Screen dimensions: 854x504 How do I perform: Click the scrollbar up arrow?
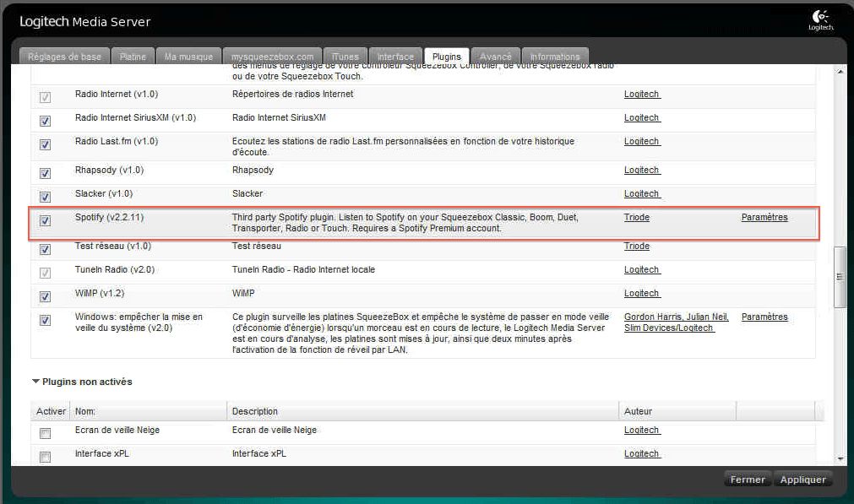click(840, 71)
